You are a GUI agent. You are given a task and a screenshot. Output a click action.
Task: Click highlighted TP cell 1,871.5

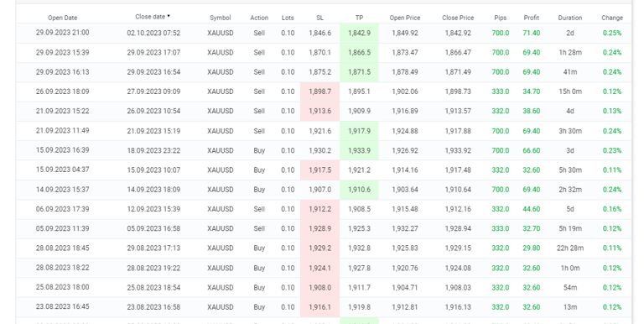click(x=360, y=72)
